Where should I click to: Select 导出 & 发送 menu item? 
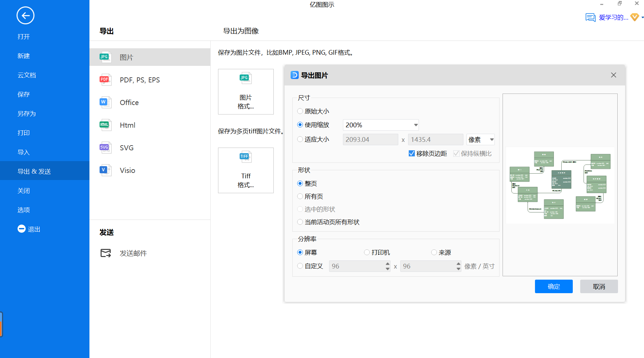[x=45, y=171]
